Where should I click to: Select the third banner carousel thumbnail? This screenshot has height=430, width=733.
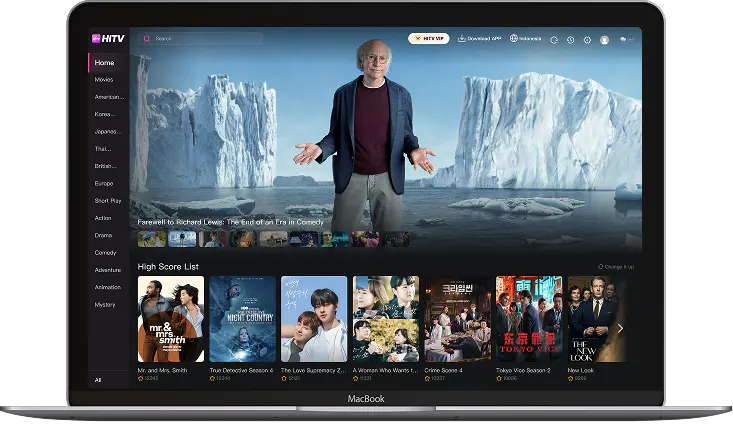point(213,239)
